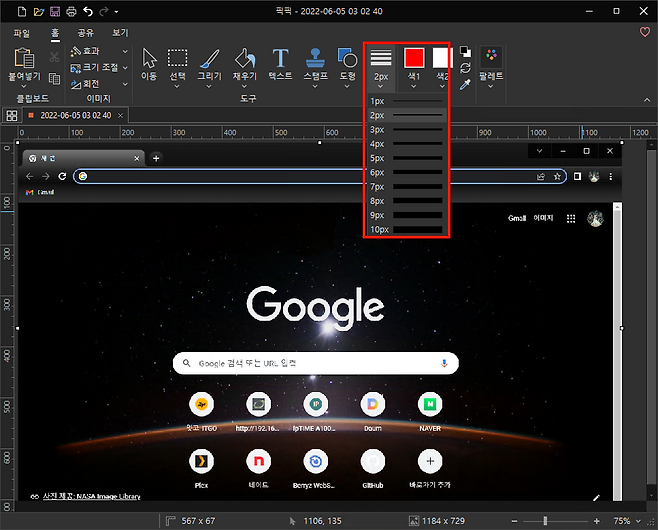Screen dimensions: 658x530
Task: Select the 텍스트 text tool
Action: pyautogui.click(x=280, y=64)
